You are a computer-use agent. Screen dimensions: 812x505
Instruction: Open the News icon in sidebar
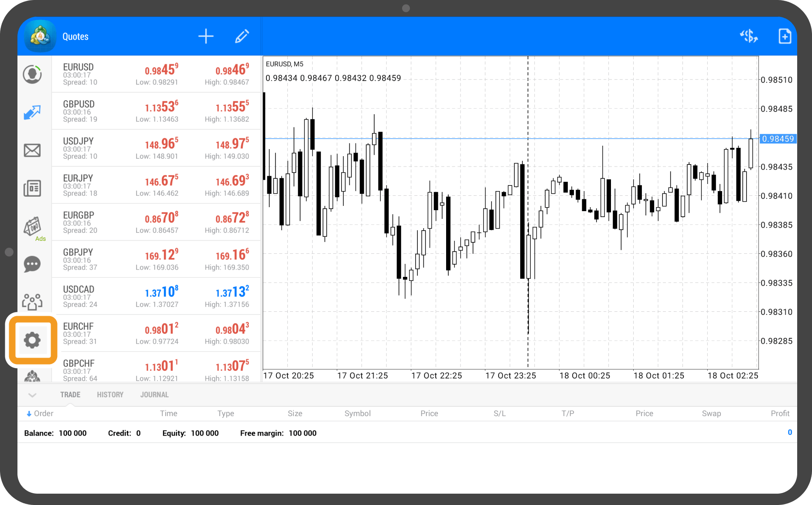click(32, 188)
